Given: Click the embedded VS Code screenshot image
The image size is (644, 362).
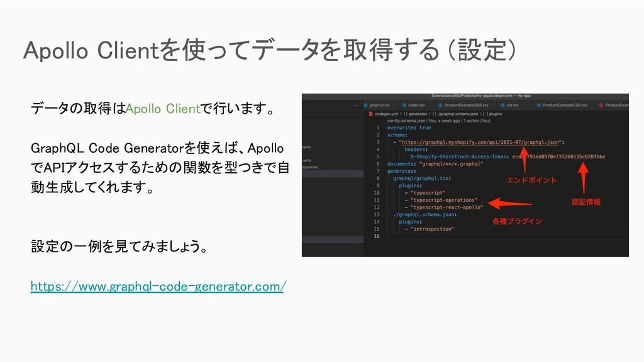Looking at the screenshot, I should tap(465, 175).
